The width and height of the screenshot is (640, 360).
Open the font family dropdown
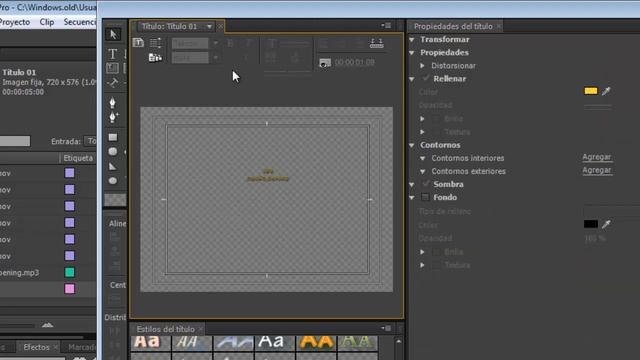(216, 43)
